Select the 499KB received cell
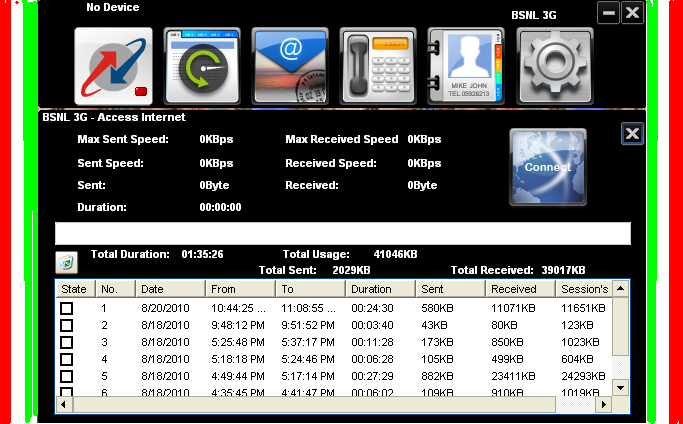This screenshot has width=683, height=424. click(x=507, y=359)
